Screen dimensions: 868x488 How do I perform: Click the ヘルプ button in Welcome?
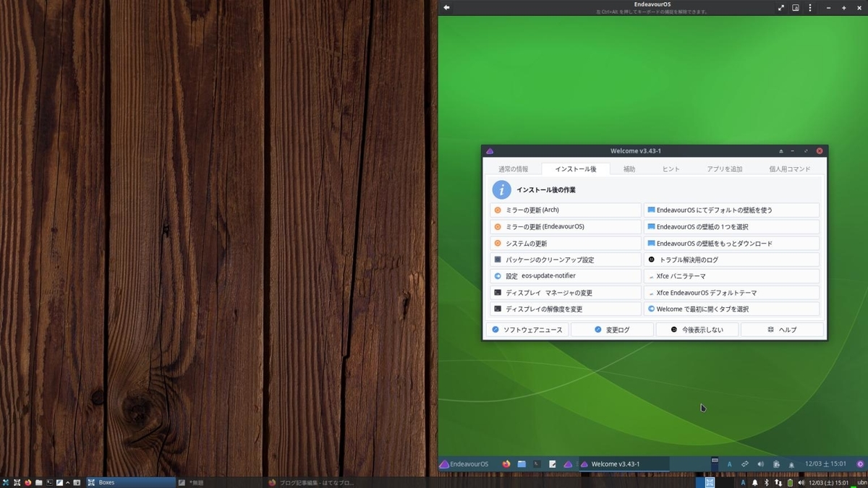pyautogui.click(x=782, y=329)
